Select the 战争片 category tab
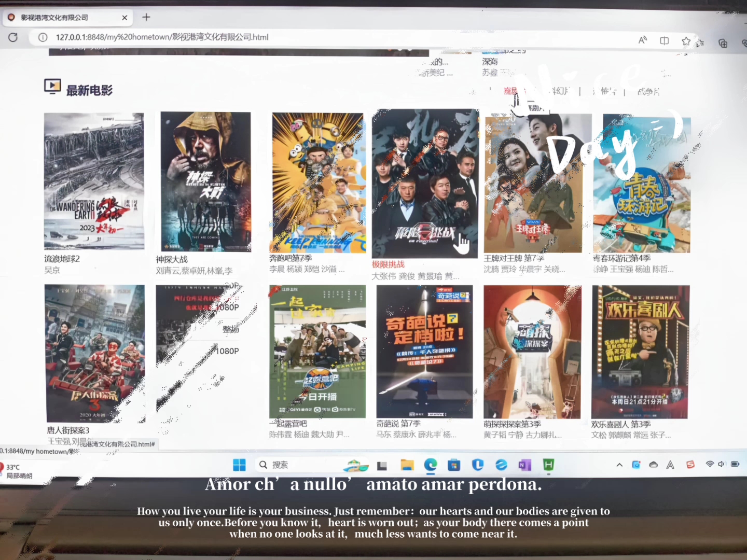Viewport: 747px width, 560px height. (648, 92)
